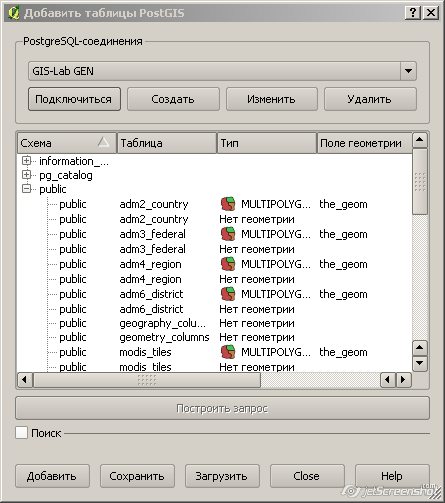Click the multipolygon icon for adm3_federal
The image size is (445, 503).
[x=228, y=234]
